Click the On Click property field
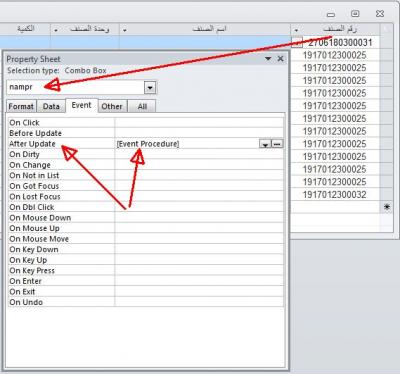The image size is (400, 374). coord(199,123)
